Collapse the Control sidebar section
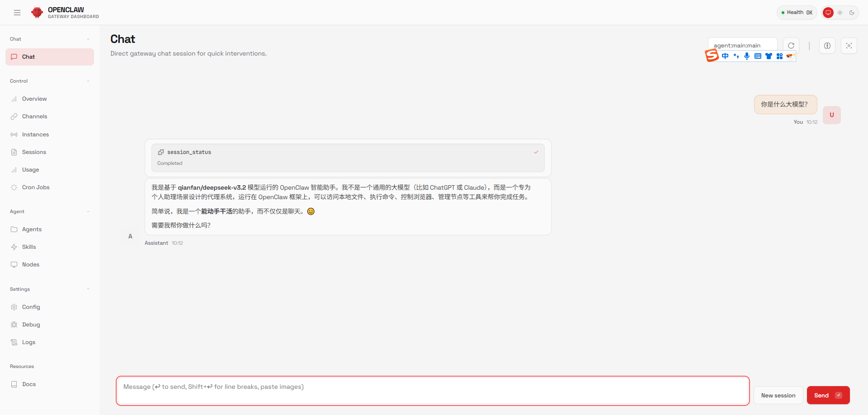Screen dimensions: 868x415 tap(88, 81)
